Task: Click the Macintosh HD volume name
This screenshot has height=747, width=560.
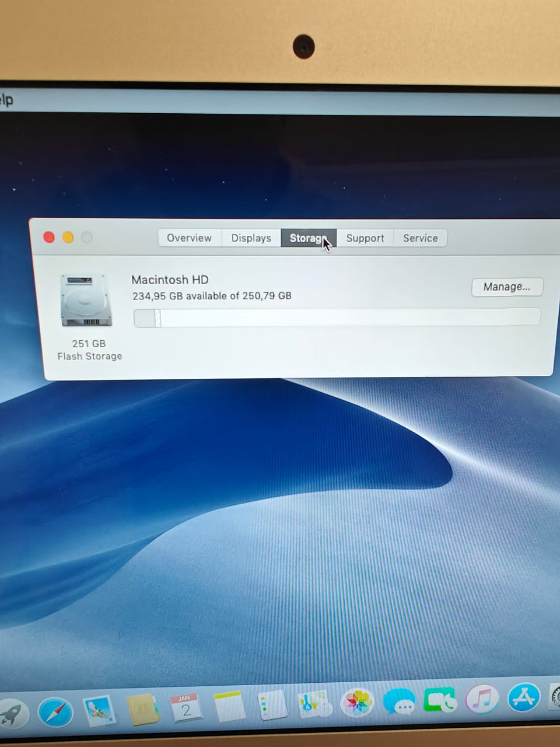Action: click(x=170, y=280)
